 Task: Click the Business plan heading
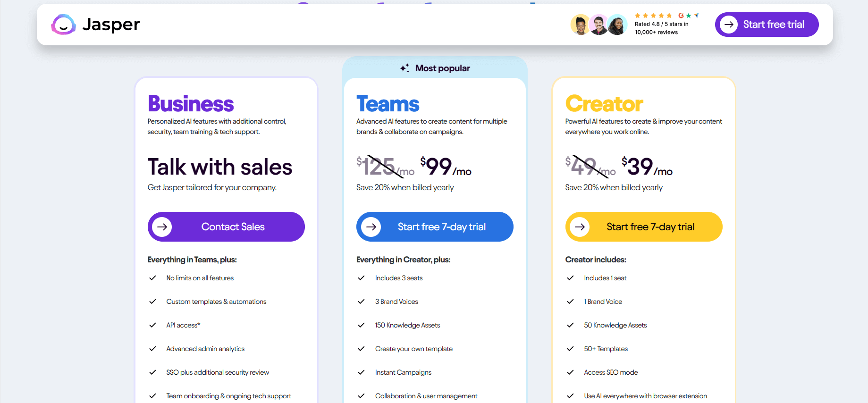click(x=191, y=104)
